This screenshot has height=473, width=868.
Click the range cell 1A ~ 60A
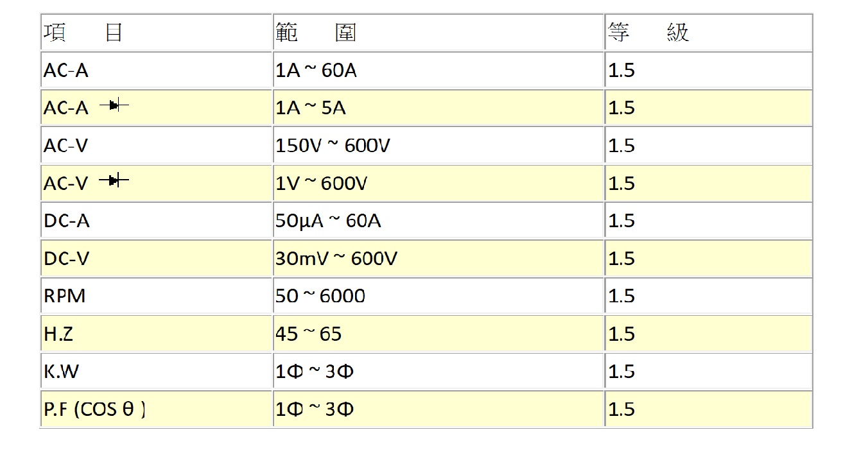click(x=438, y=71)
